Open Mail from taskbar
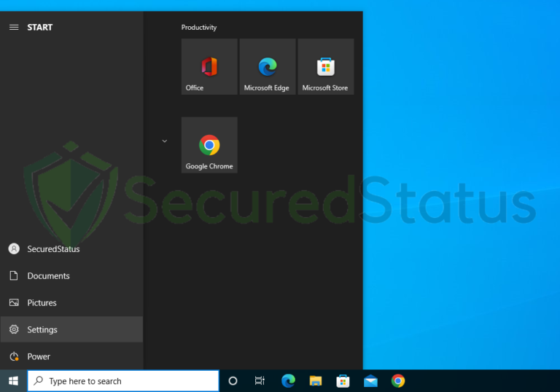This screenshot has height=392, width=560. pyautogui.click(x=370, y=381)
